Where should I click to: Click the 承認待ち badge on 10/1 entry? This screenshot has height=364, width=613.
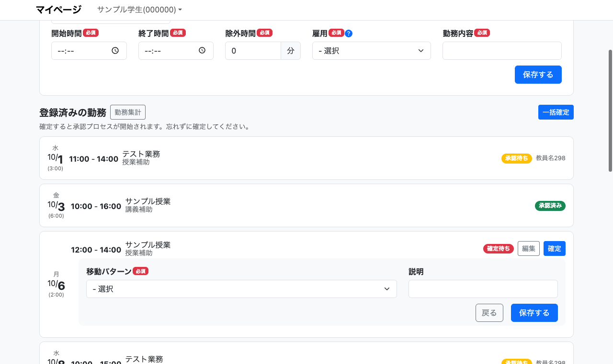pos(516,158)
